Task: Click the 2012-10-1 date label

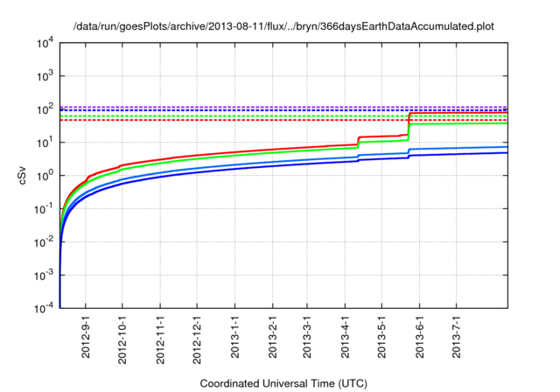Action: pos(122,339)
